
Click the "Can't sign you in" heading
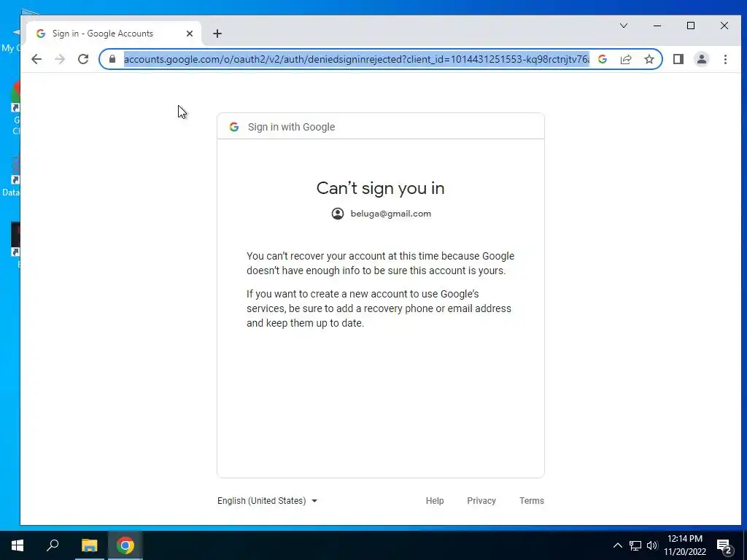[381, 188]
